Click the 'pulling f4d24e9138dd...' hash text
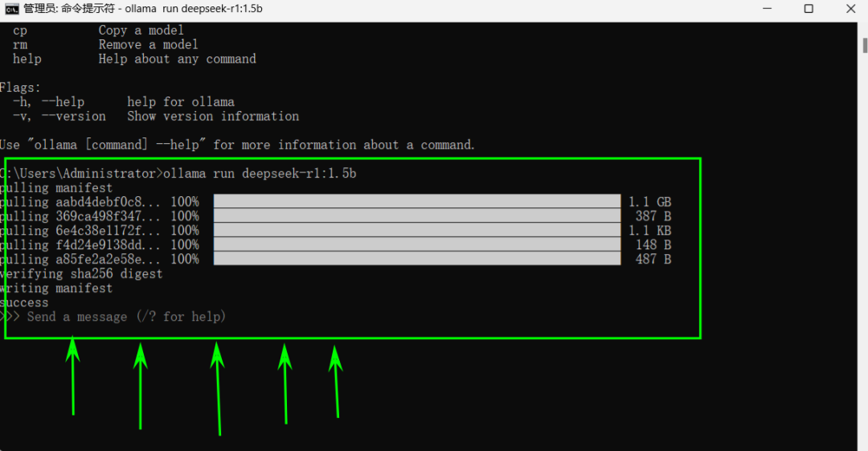This screenshot has width=868, height=451. [x=80, y=245]
